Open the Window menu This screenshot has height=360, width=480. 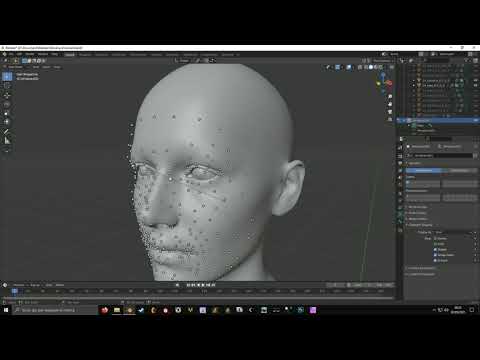[x=43, y=54]
